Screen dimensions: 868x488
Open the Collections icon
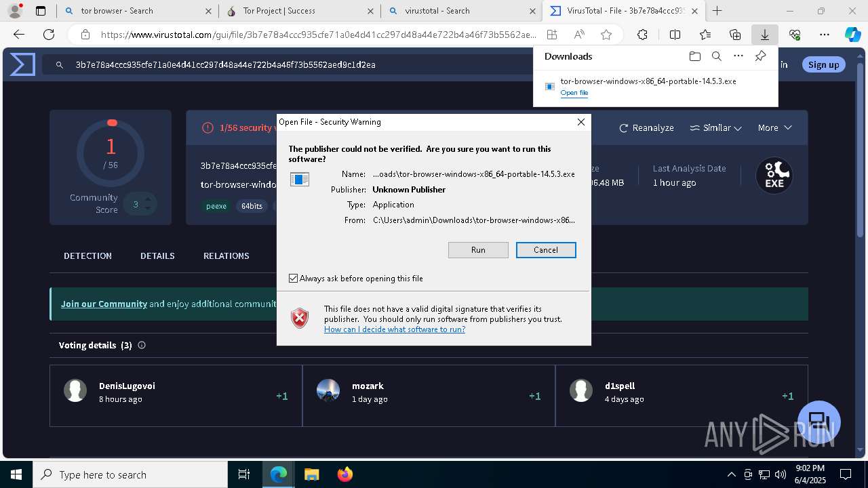(x=735, y=35)
